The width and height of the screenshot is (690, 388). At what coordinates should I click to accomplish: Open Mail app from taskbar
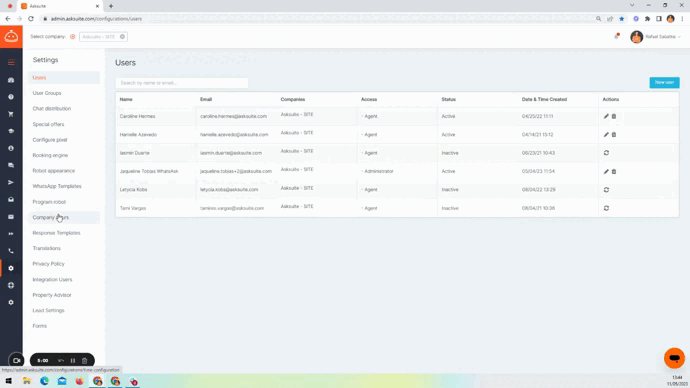click(x=62, y=381)
